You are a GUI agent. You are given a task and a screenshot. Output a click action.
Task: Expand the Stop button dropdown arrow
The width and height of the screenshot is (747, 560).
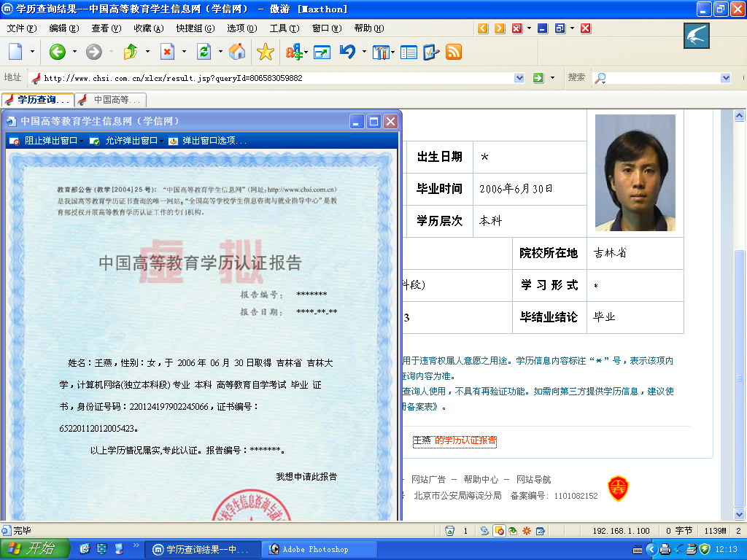(x=184, y=52)
